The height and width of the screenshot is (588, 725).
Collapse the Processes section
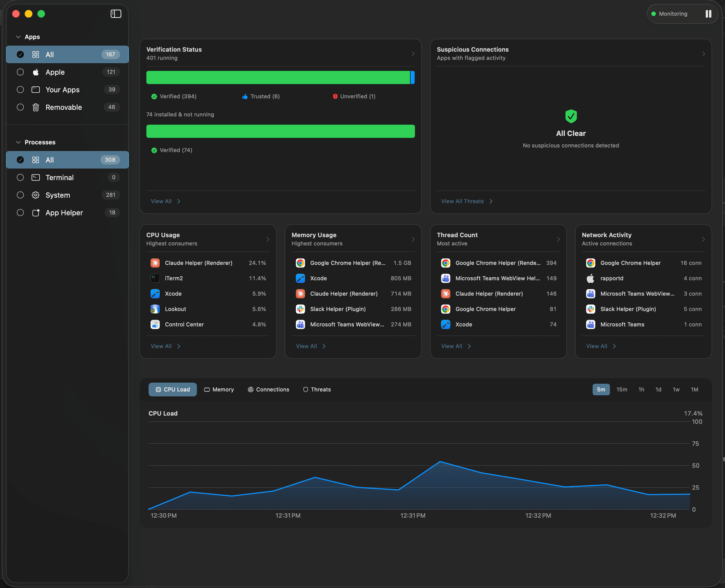(18, 142)
